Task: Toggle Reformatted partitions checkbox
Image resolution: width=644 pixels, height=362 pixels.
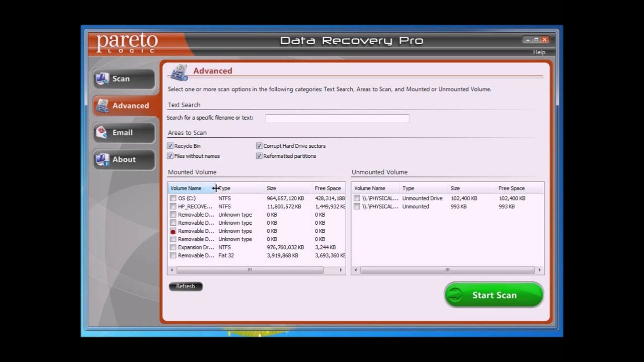Action: pos(259,156)
